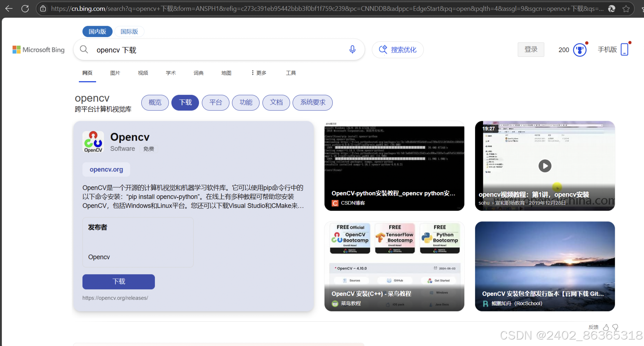
Task: Select the 概览 pill
Action: pyautogui.click(x=155, y=103)
